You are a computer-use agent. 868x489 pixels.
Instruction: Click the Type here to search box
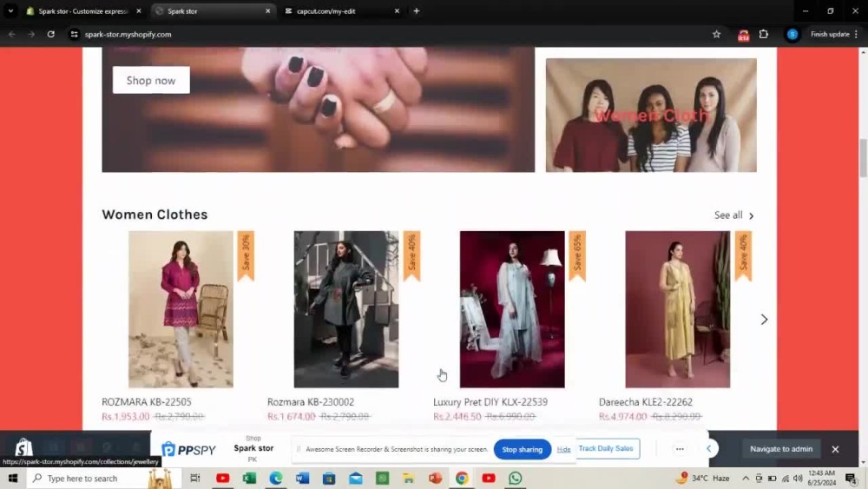coord(105,478)
